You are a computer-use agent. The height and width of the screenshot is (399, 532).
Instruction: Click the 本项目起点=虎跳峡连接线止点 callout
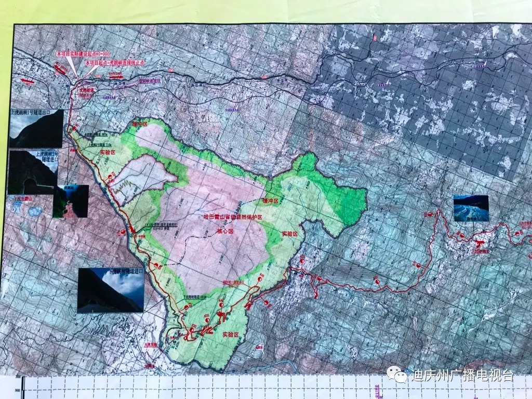coord(115,63)
